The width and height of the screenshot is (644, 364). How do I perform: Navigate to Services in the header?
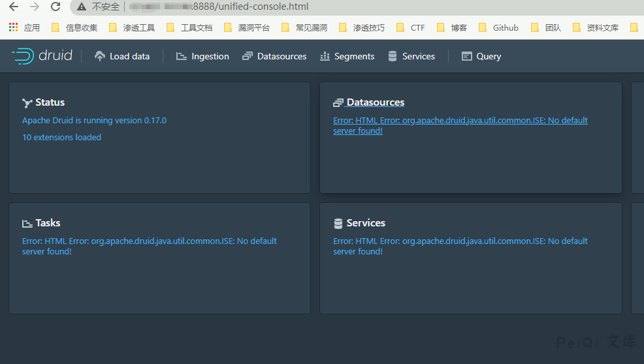pyautogui.click(x=411, y=56)
